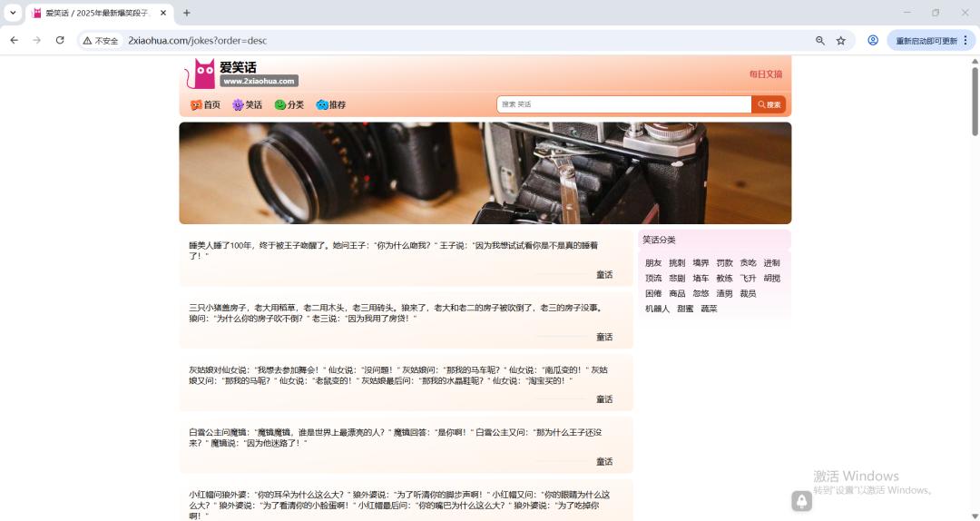Click 童话 tag under the 三只小猪 joke
This screenshot has height=521, width=980.
[604, 337]
